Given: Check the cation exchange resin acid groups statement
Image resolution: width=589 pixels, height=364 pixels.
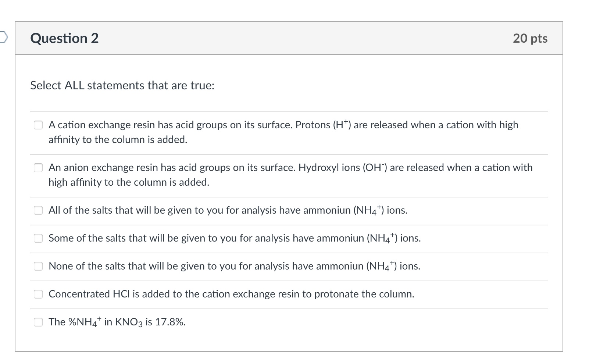Looking at the screenshot, I should (38, 125).
